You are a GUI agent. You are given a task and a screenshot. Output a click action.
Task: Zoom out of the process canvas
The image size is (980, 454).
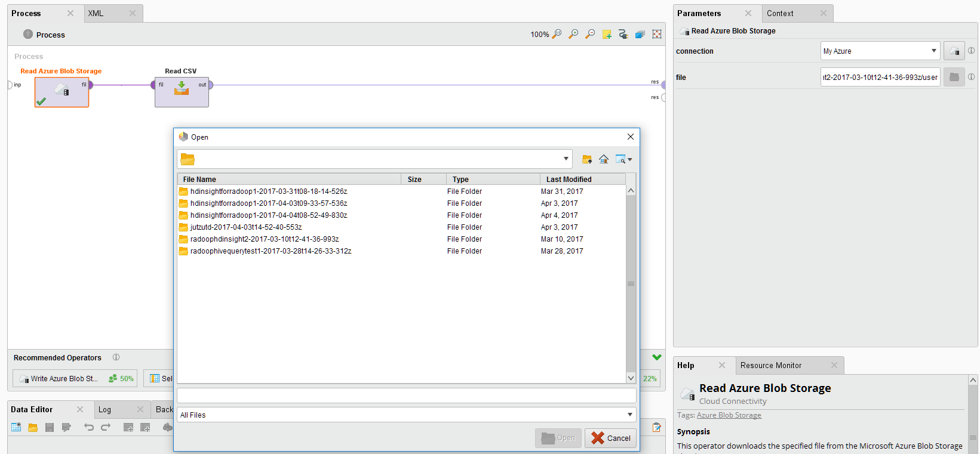pyautogui.click(x=590, y=35)
